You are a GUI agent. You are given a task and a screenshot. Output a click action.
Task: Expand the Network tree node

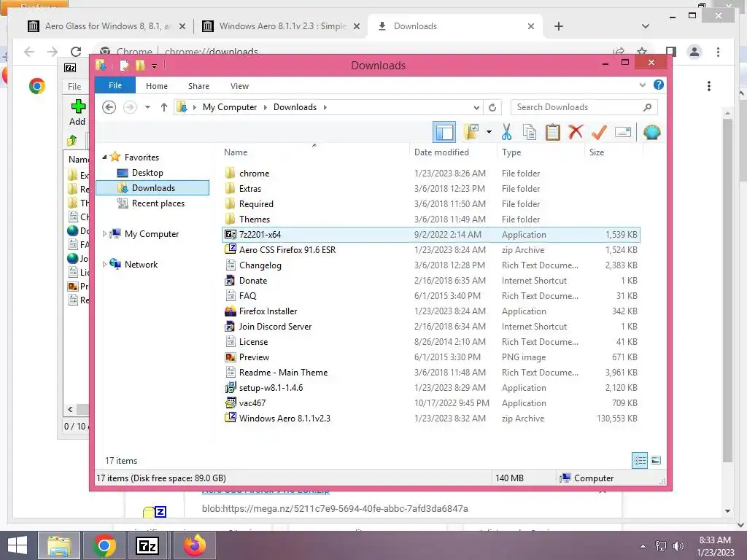[104, 264]
